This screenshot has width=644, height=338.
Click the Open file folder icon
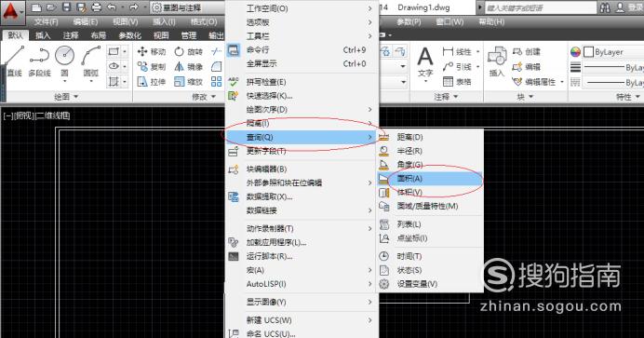(51, 7)
